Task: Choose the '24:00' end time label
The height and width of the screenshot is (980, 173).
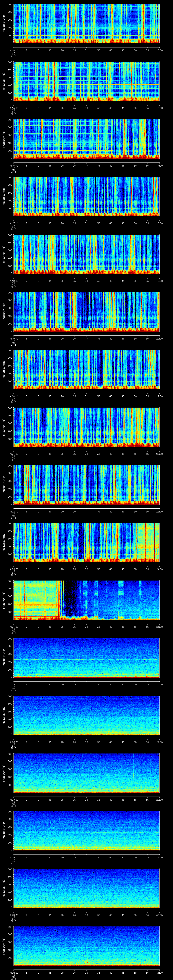Action: click(159, 569)
